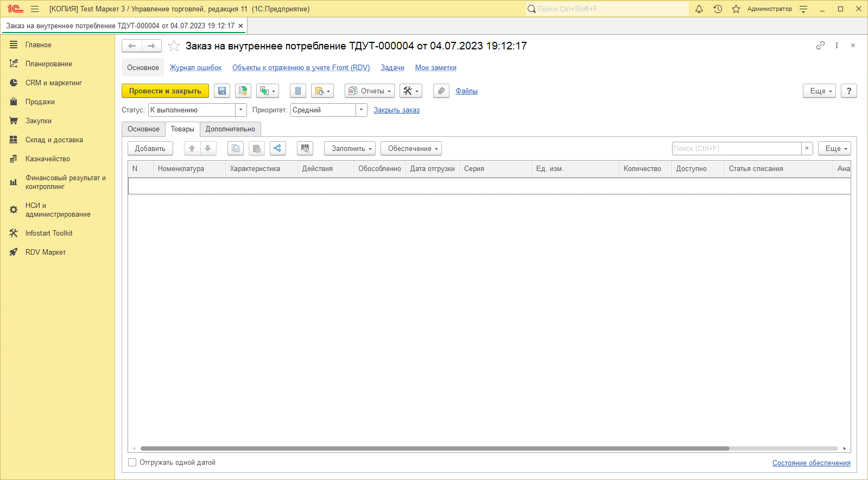
Task: Save the document with the floppy disk icon
Action: point(222,91)
